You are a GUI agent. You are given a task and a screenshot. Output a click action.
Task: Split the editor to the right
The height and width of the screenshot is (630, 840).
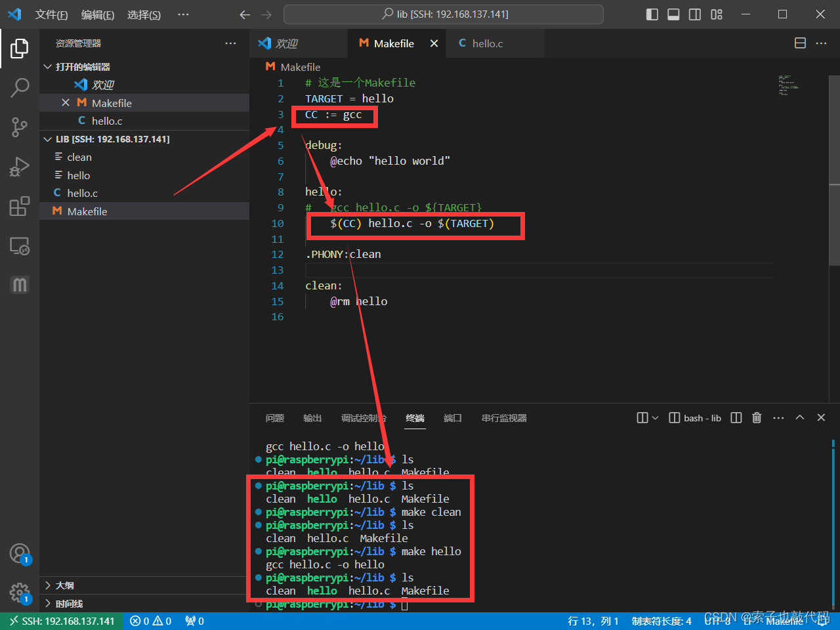tap(800, 43)
